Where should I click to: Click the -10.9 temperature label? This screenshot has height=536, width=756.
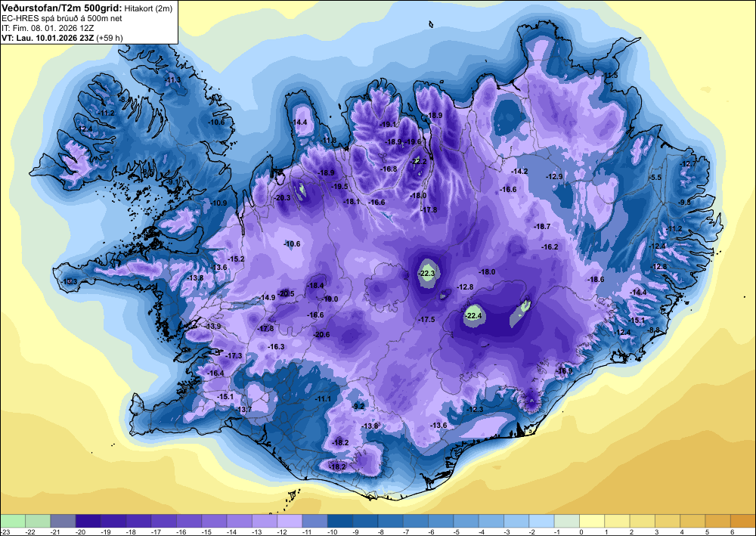coord(218,203)
